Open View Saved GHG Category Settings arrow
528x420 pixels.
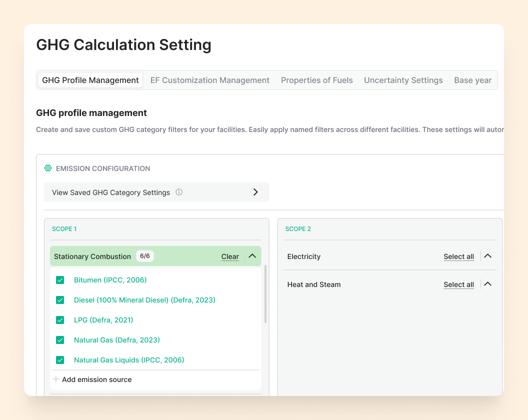click(x=255, y=192)
